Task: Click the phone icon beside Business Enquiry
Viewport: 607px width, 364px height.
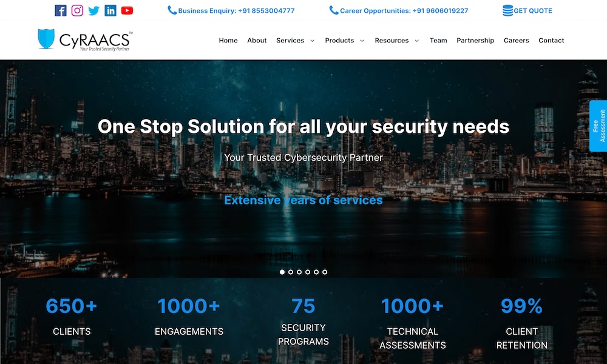Action: (x=172, y=10)
